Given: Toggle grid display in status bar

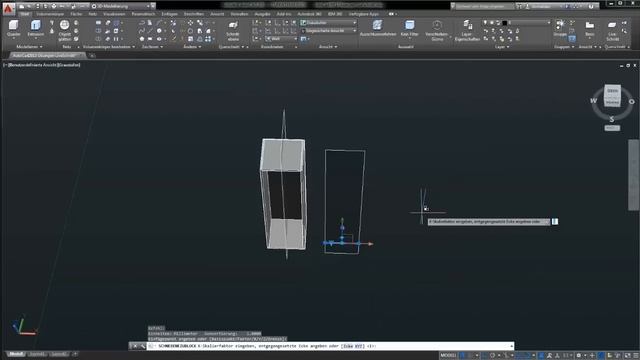Looking at the screenshot, I should (462, 356).
